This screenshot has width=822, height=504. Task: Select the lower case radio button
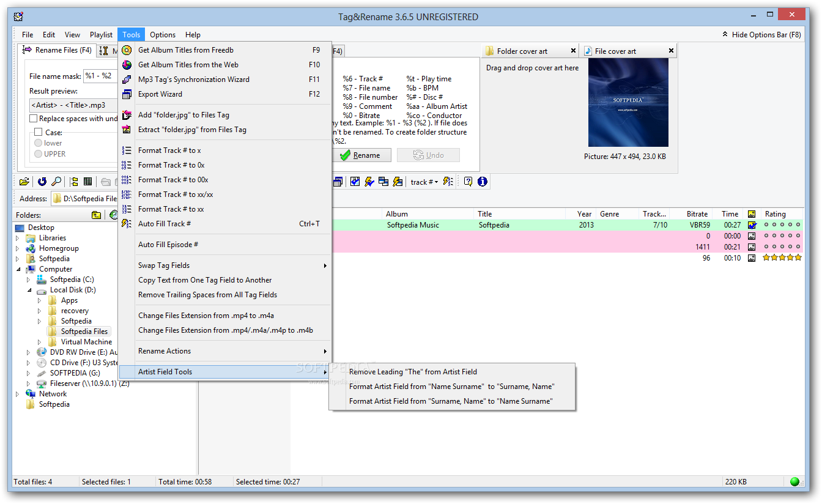coord(39,143)
